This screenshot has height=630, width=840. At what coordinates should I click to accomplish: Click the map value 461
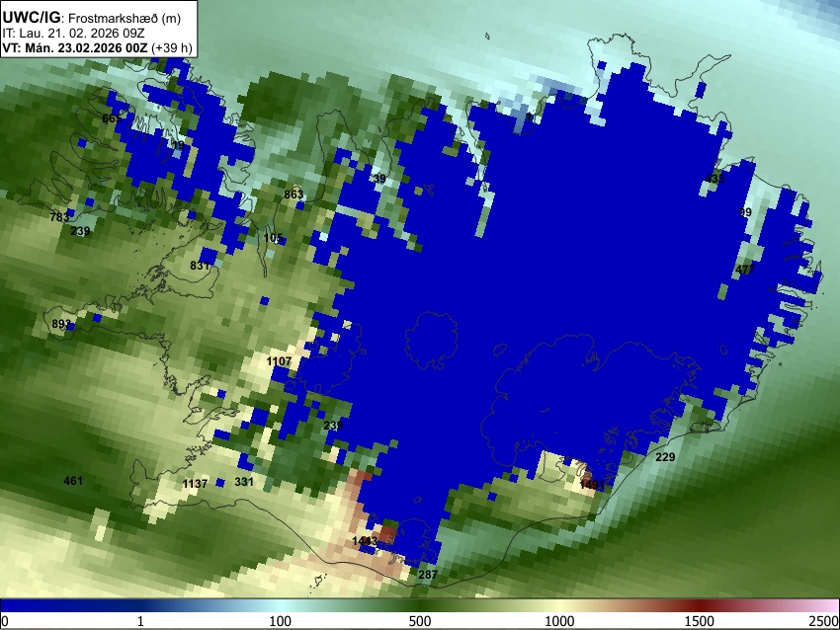pos(73,480)
